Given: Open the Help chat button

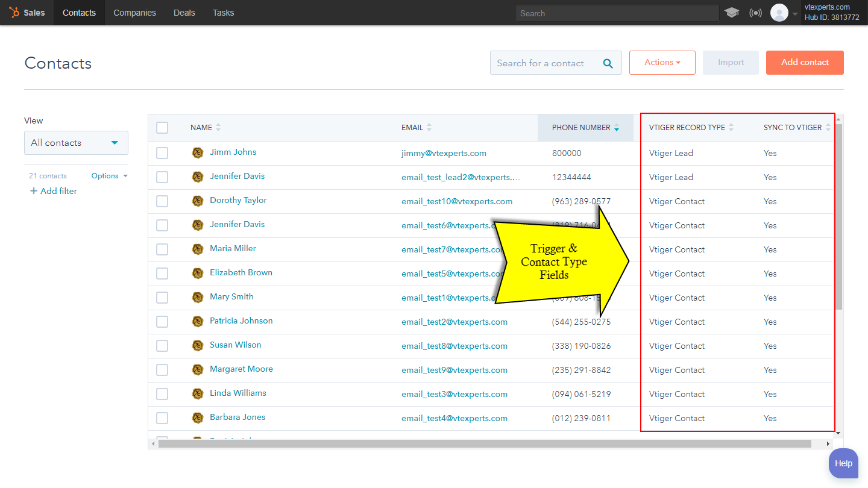Looking at the screenshot, I should [x=843, y=463].
